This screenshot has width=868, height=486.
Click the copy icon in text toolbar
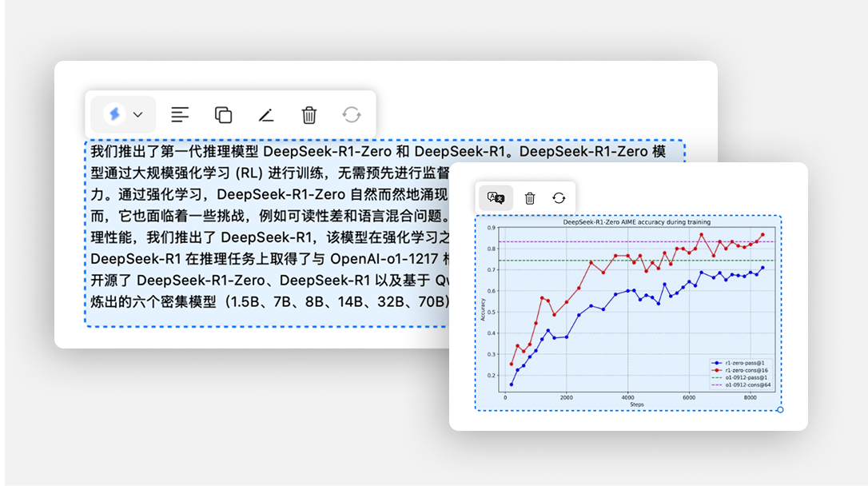(223, 115)
